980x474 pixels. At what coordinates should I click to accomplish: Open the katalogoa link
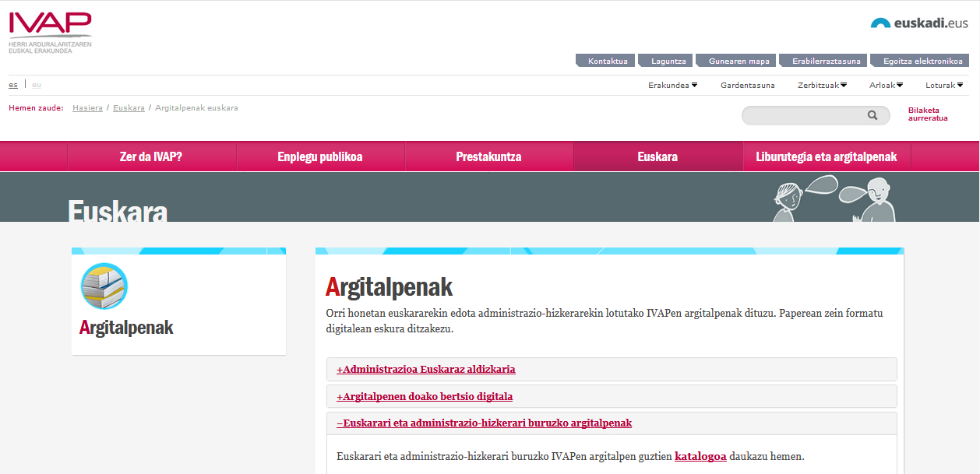pyautogui.click(x=700, y=457)
